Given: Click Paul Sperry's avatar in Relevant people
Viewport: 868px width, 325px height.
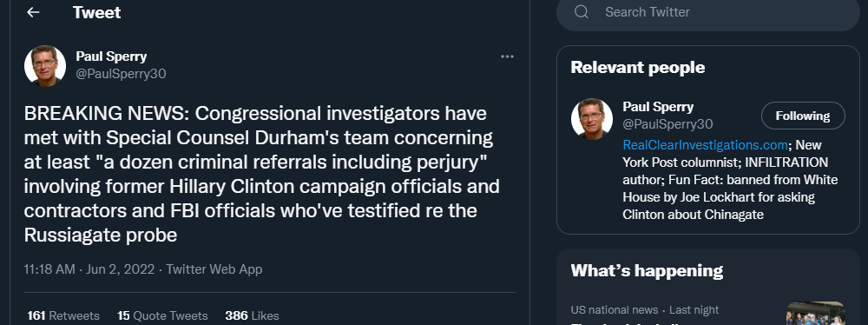Looking at the screenshot, I should click(592, 119).
